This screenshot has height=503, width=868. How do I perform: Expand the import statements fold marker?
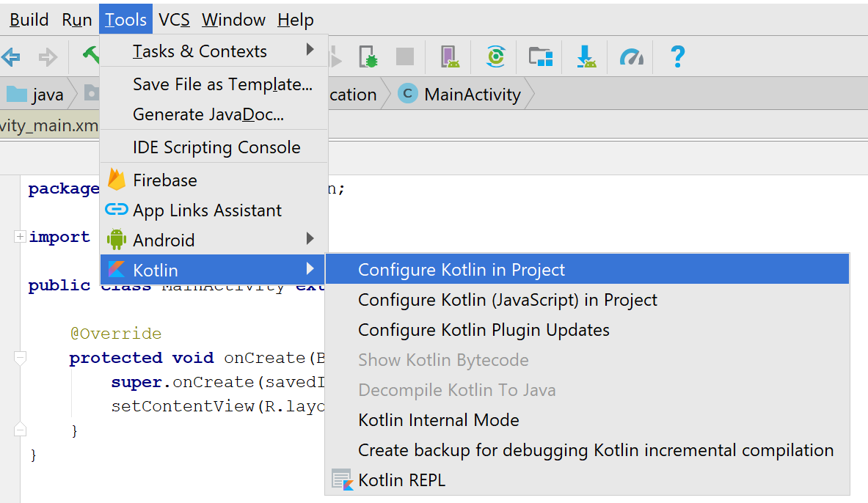click(20, 237)
